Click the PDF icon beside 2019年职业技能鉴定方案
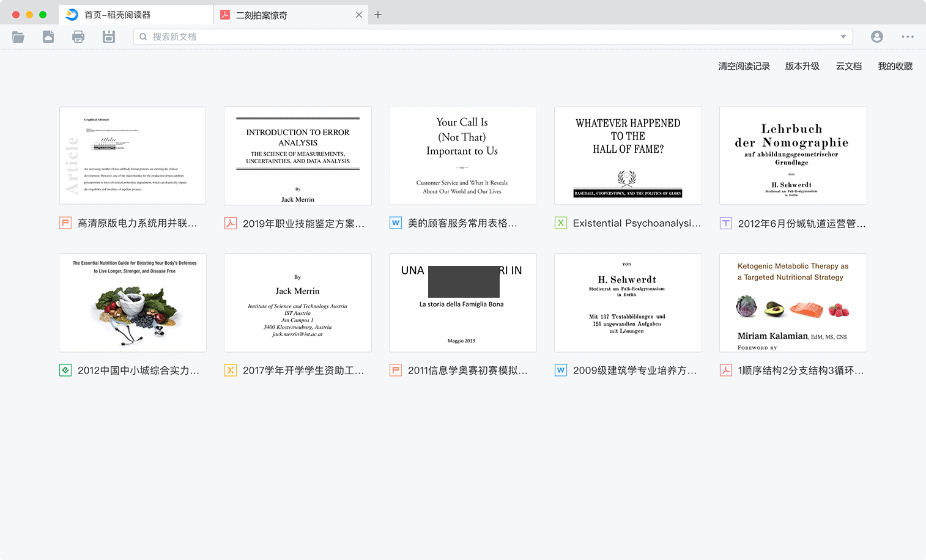Image resolution: width=926 pixels, height=560 pixels. coord(230,223)
